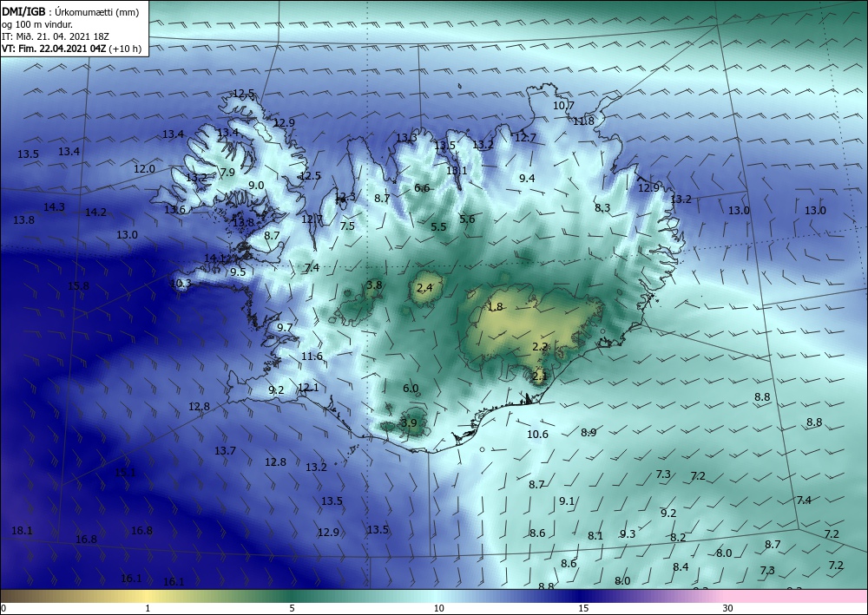Click the 1 tick on the color scale
The width and height of the screenshot is (868, 615).
(148, 609)
